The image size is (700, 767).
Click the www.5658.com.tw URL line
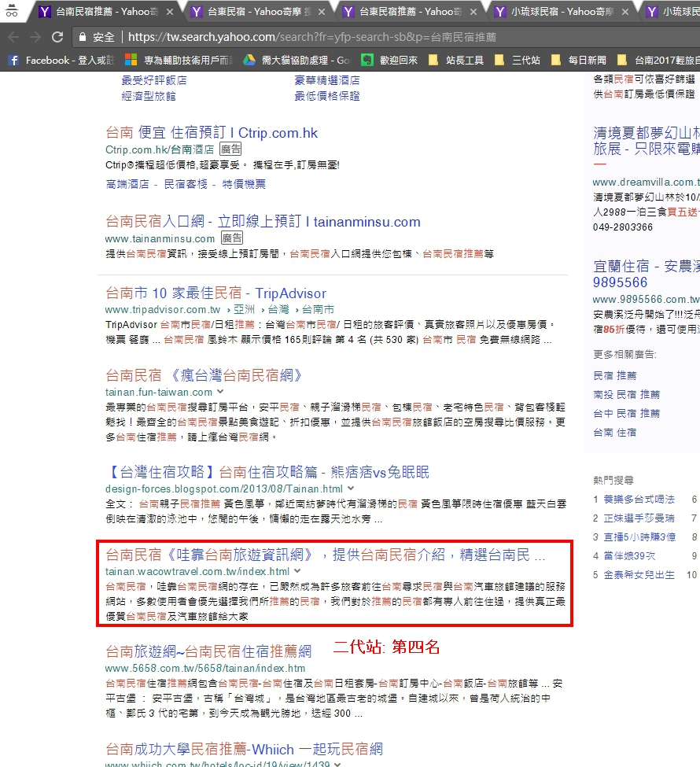tap(205, 668)
